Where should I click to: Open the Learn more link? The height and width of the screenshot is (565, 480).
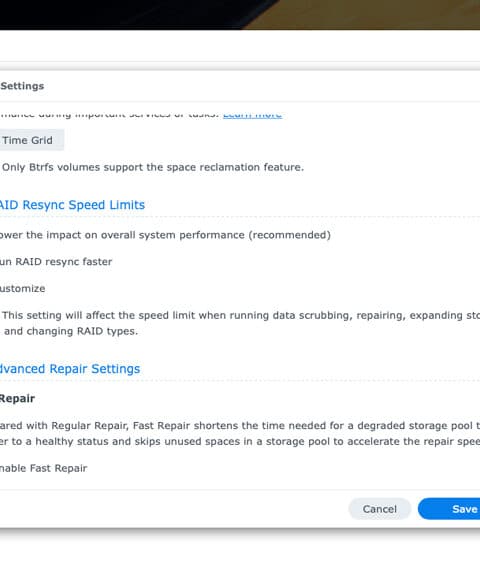pos(252,115)
